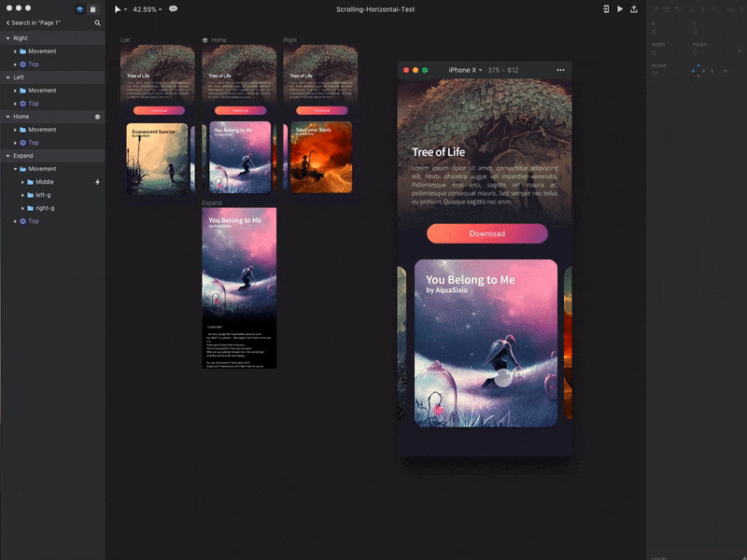This screenshot has height=560, width=747.
Task: Click Save your Souls card in Right artboard
Action: point(321,157)
